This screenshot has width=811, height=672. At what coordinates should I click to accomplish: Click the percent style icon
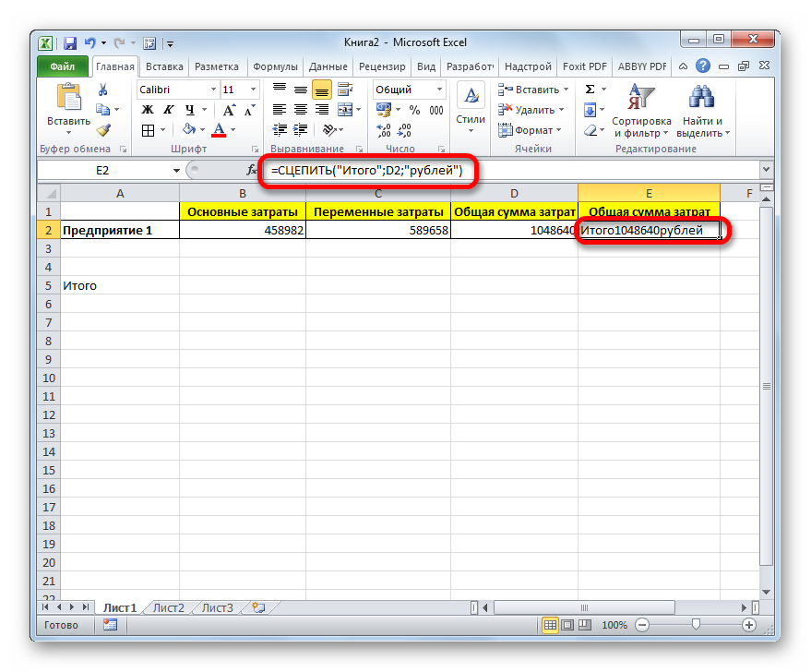pyautogui.click(x=413, y=110)
